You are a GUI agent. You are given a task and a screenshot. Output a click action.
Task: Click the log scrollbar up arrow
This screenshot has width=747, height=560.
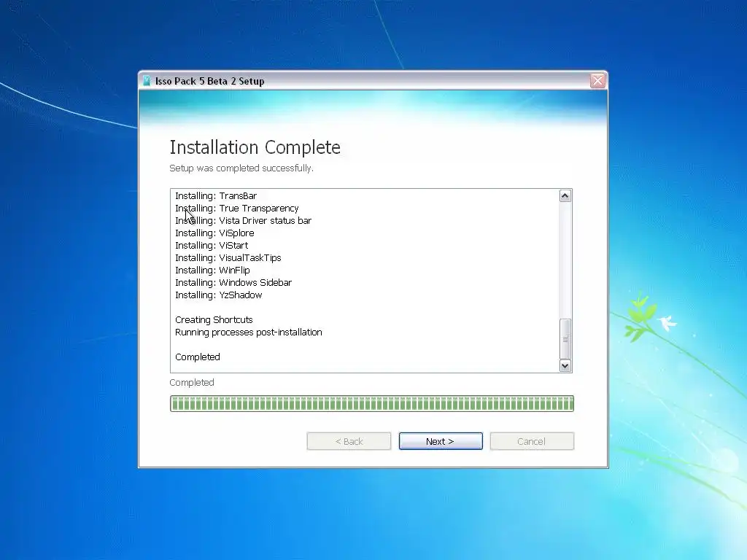[x=565, y=195]
